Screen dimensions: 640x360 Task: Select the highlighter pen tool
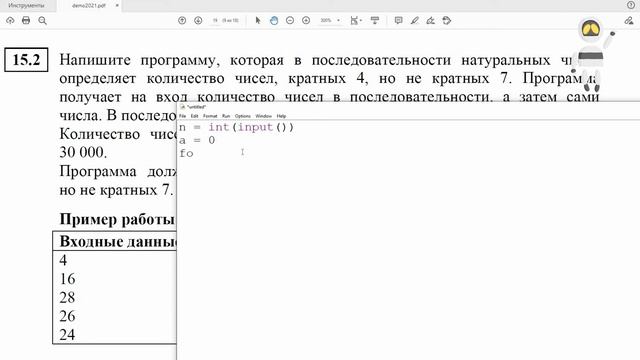click(415, 20)
